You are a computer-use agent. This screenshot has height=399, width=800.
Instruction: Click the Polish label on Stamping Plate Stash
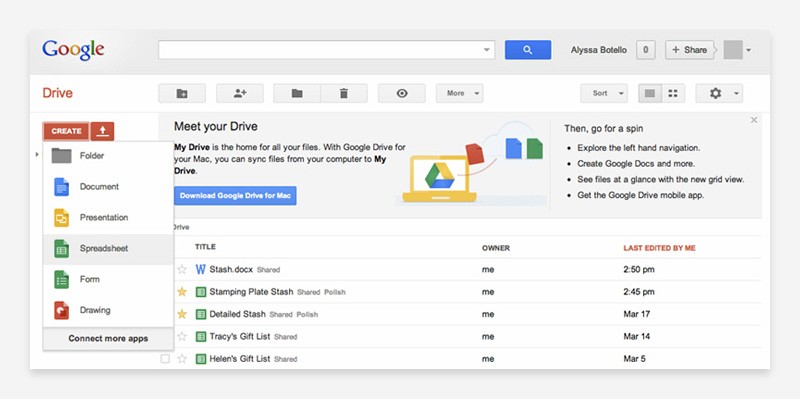point(335,292)
